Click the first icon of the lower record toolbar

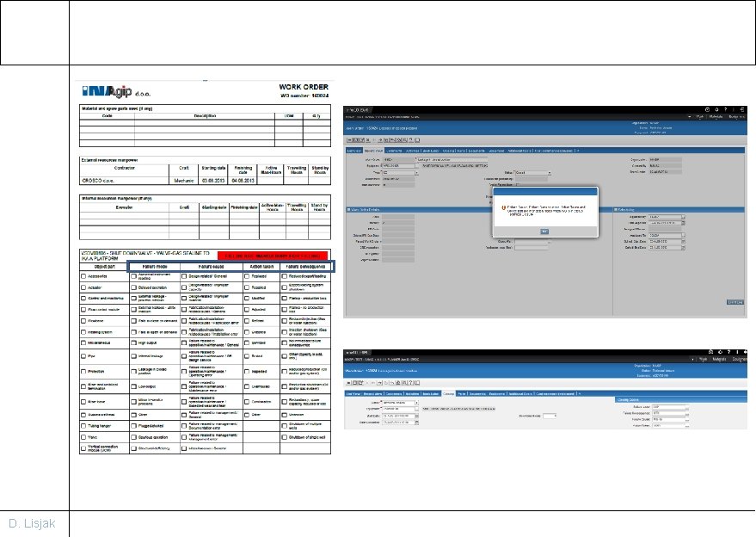tap(349, 383)
